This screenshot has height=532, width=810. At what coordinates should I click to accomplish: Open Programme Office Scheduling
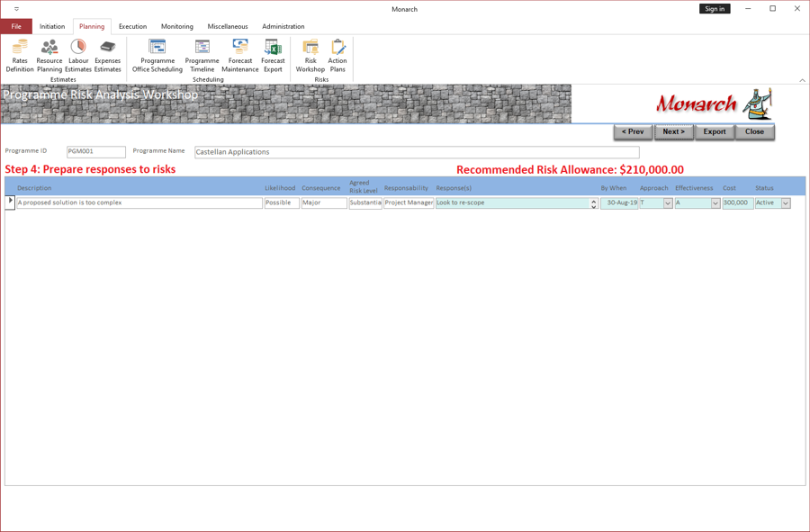coord(157,56)
